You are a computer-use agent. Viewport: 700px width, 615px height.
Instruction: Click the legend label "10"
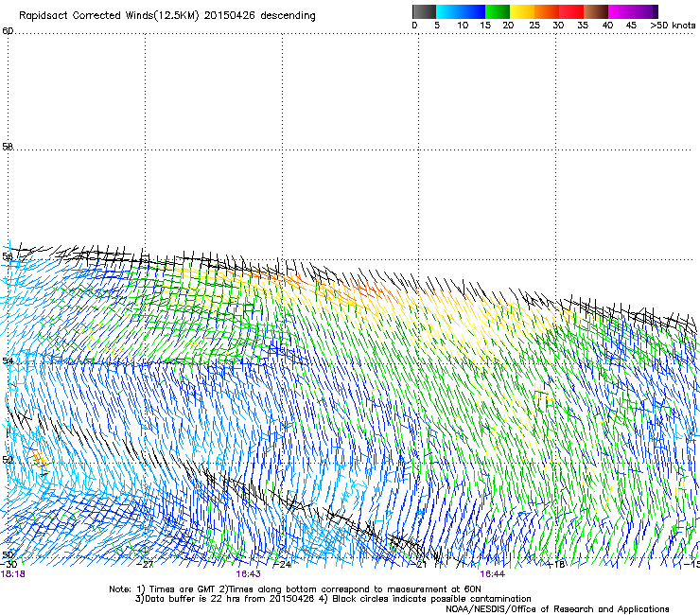[x=463, y=26]
